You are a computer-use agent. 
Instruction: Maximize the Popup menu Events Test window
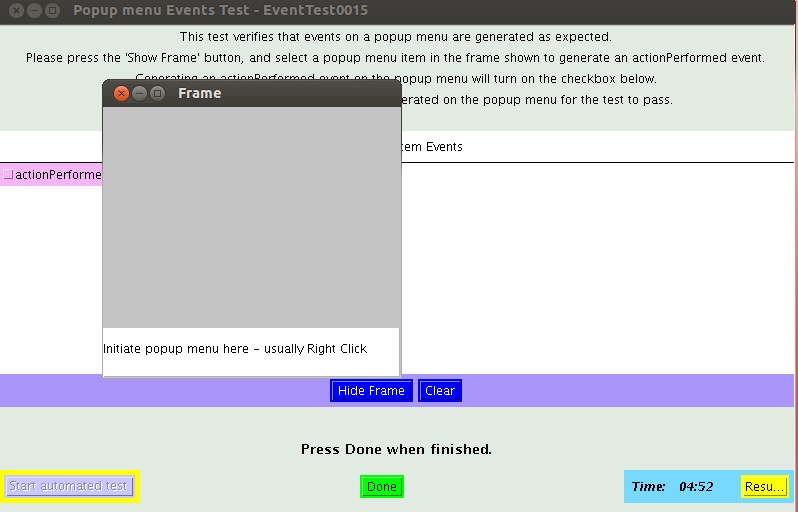click(x=52, y=10)
